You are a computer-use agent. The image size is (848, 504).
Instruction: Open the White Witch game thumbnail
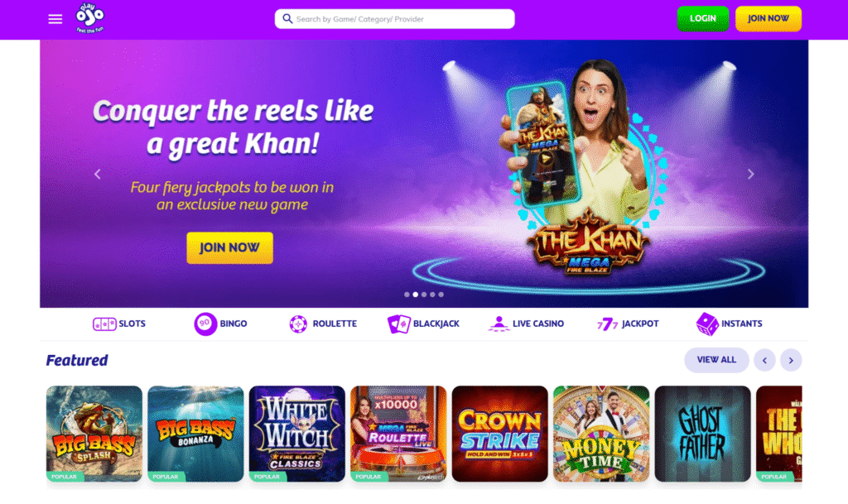pyautogui.click(x=297, y=434)
